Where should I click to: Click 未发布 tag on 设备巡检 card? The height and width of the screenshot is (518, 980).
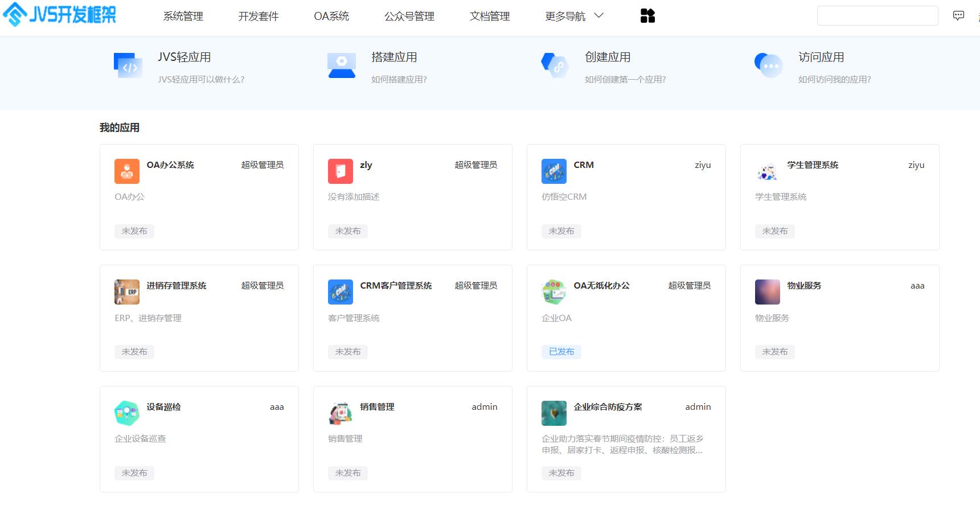pos(134,473)
